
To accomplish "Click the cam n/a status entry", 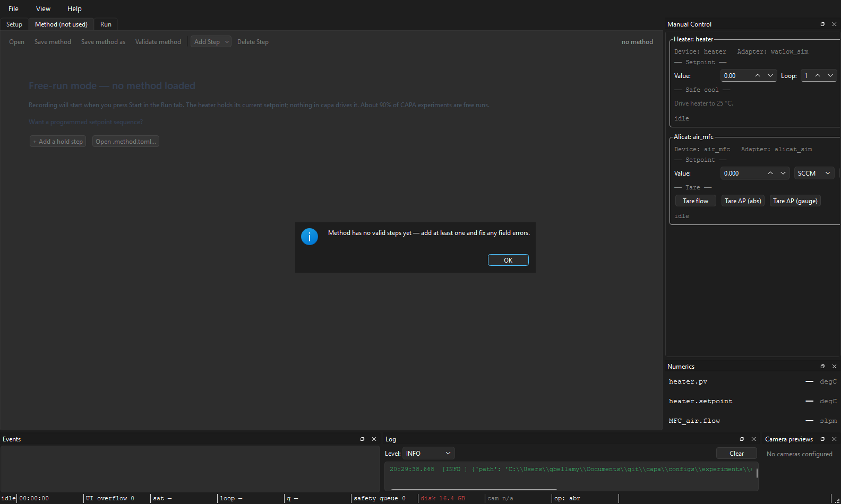I will pos(500,498).
